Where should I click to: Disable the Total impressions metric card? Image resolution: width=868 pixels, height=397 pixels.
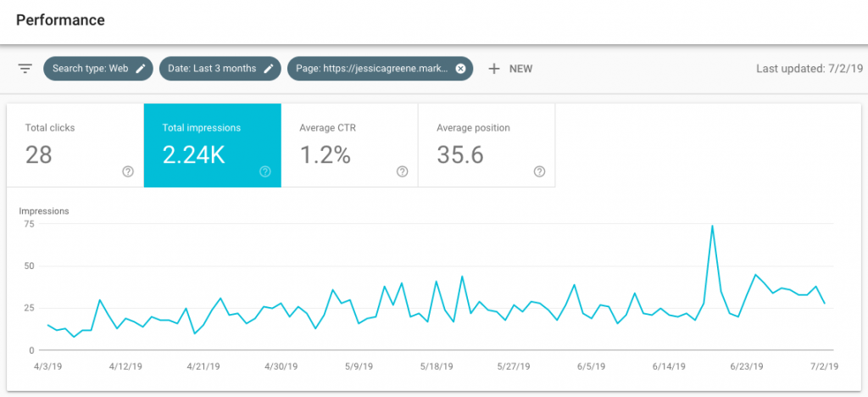coord(212,145)
